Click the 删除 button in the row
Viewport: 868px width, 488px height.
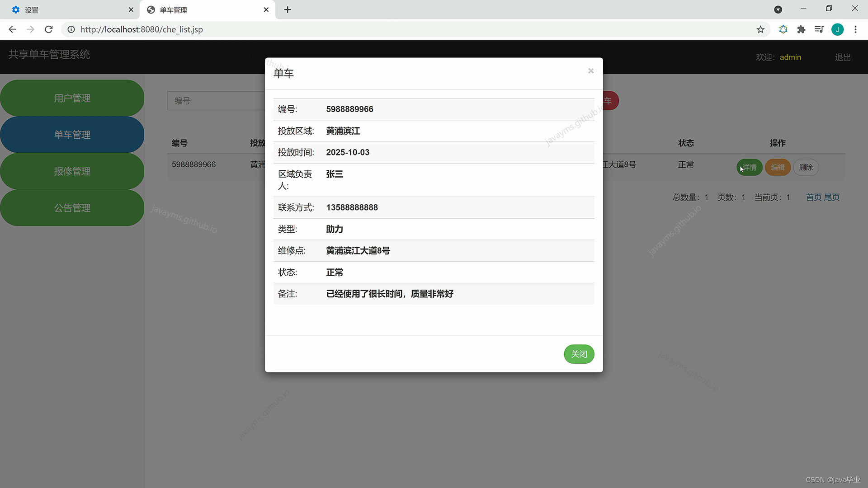[x=806, y=167]
